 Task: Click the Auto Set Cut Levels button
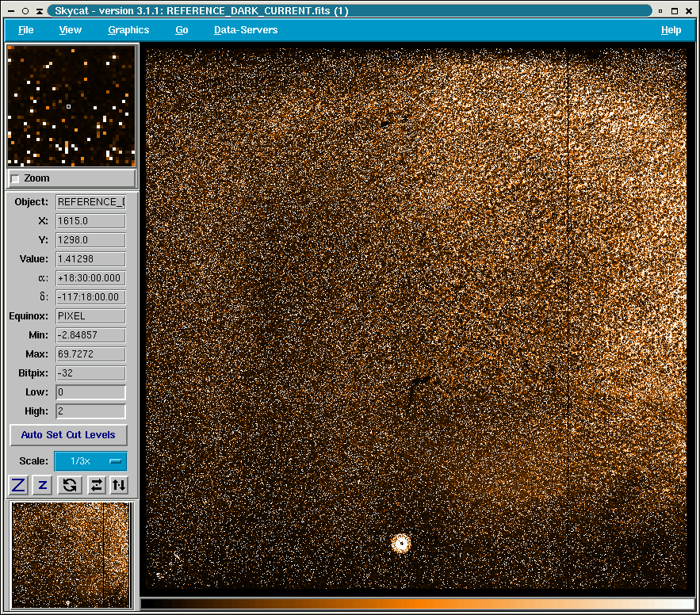pos(68,435)
